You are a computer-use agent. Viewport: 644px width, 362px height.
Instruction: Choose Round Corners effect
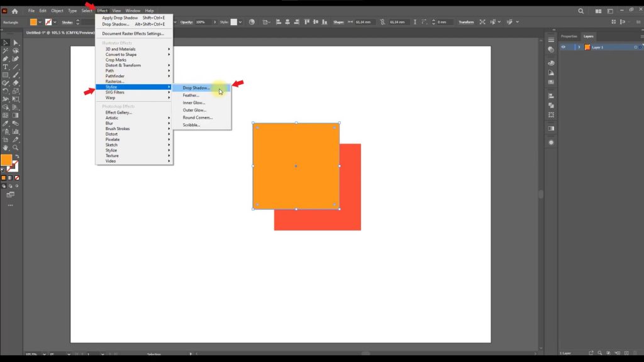point(201,118)
